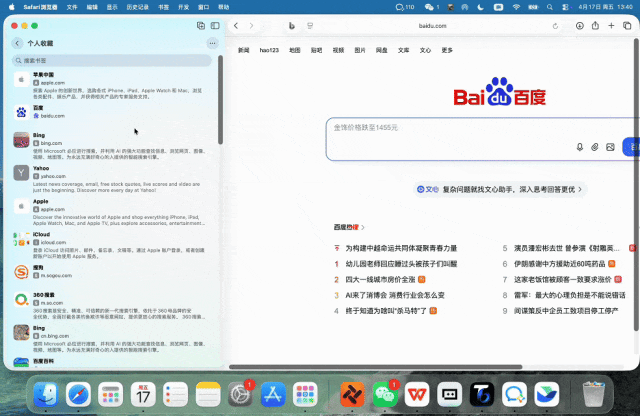640x416 pixels.
Task: Open the 贴吧 link
Action: pos(316,50)
